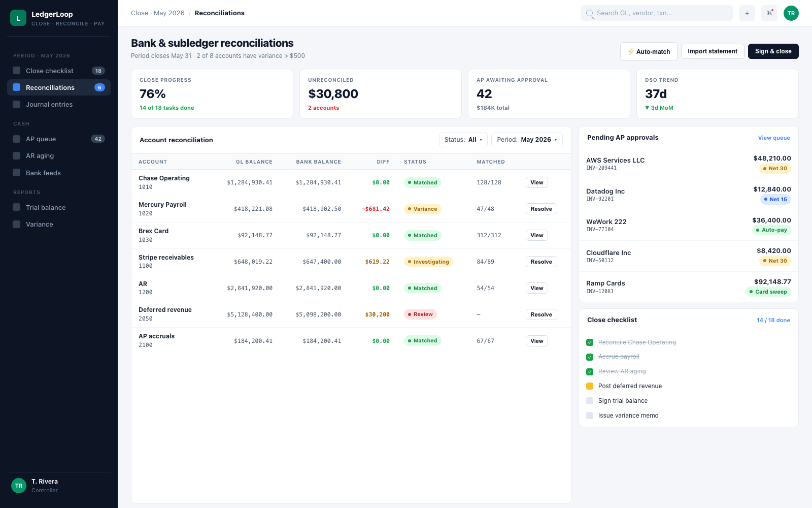The height and width of the screenshot is (508, 812).
Task: Open the command shortcut icon with notification dot
Action: pos(769,13)
